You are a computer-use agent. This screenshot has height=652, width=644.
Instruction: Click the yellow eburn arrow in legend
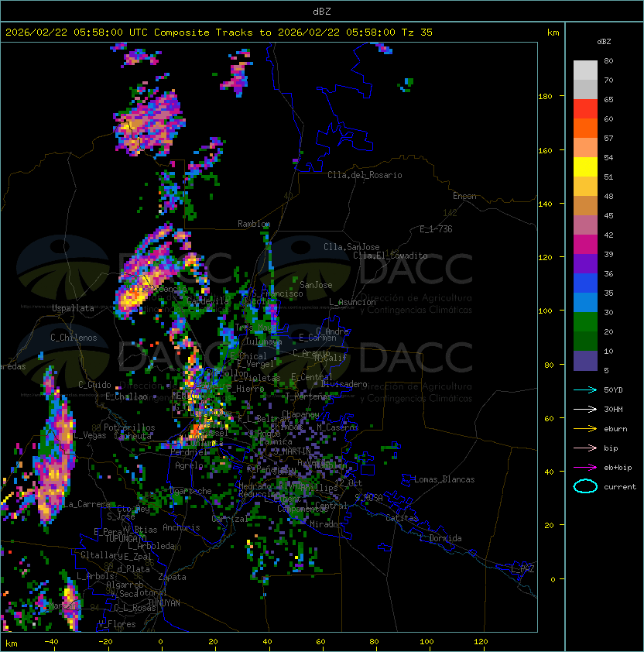(585, 429)
